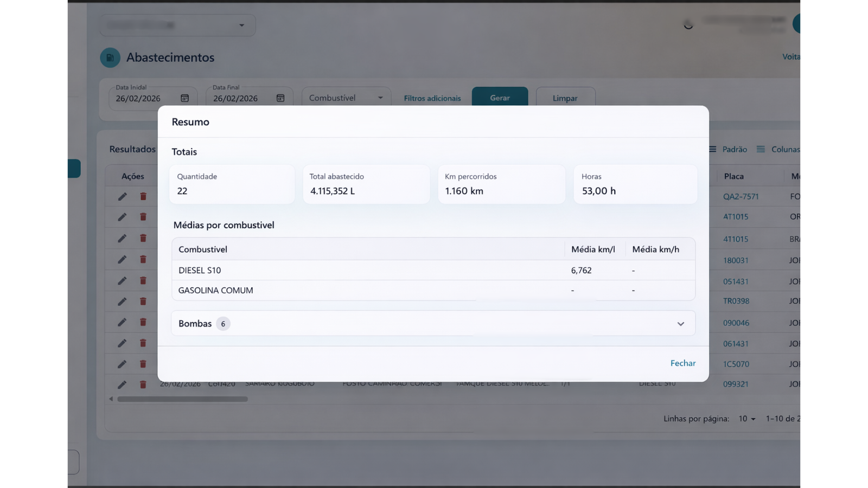Viewport: 868px width, 488px height.
Task: Open the Data Final calendar picker icon
Action: click(280, 98)
